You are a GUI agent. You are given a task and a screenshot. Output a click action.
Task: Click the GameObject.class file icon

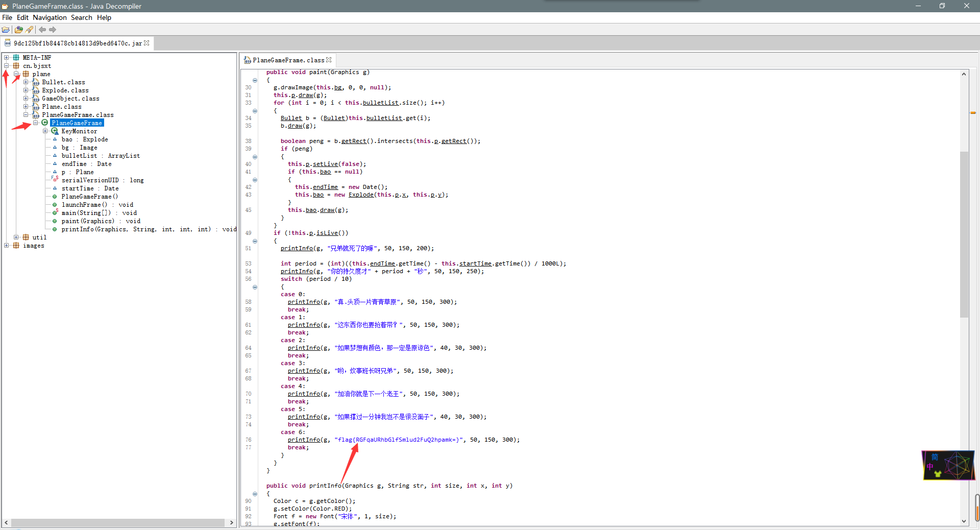pos(36,99)
